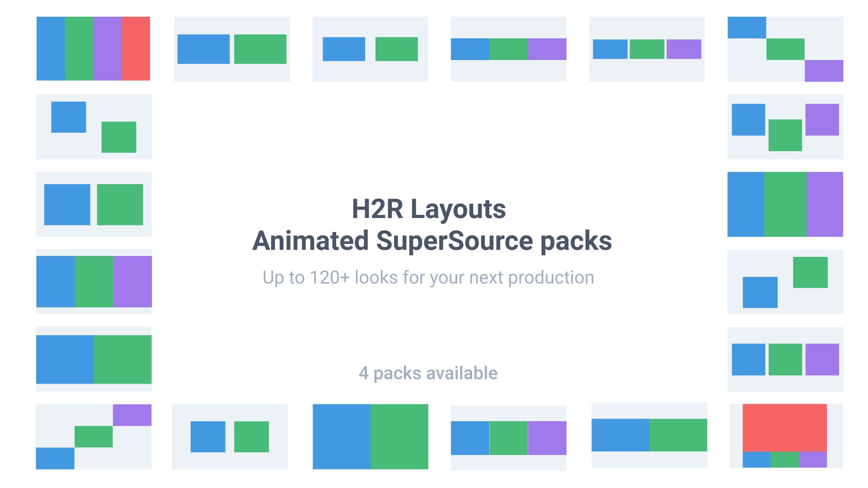Select the two small centered rectangles layout in top row
This screenshot has width=868, height=488.
point(370,49)
